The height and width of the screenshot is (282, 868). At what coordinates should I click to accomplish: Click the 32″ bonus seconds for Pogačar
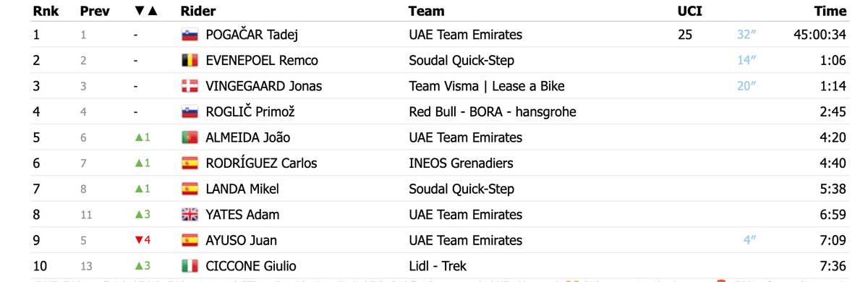pos(746,35)
